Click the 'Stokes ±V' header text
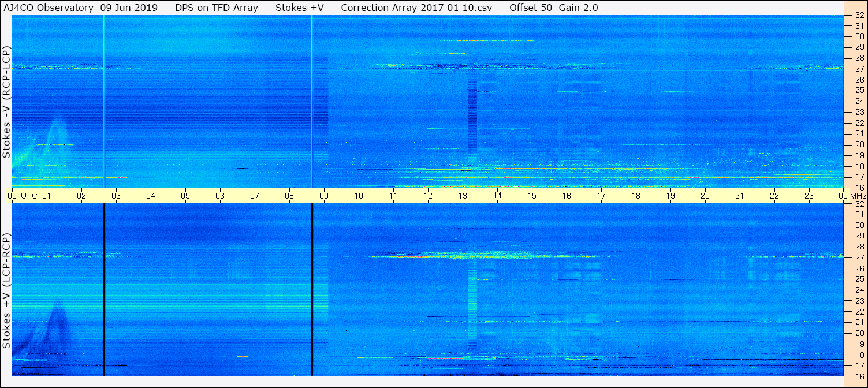 299,8
